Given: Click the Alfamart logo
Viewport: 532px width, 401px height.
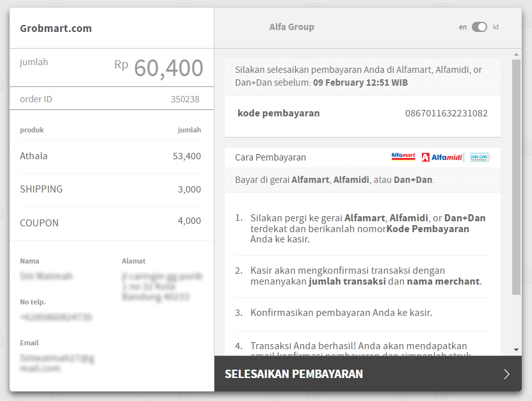Looking at the screenshot, I should coord(403,157).
